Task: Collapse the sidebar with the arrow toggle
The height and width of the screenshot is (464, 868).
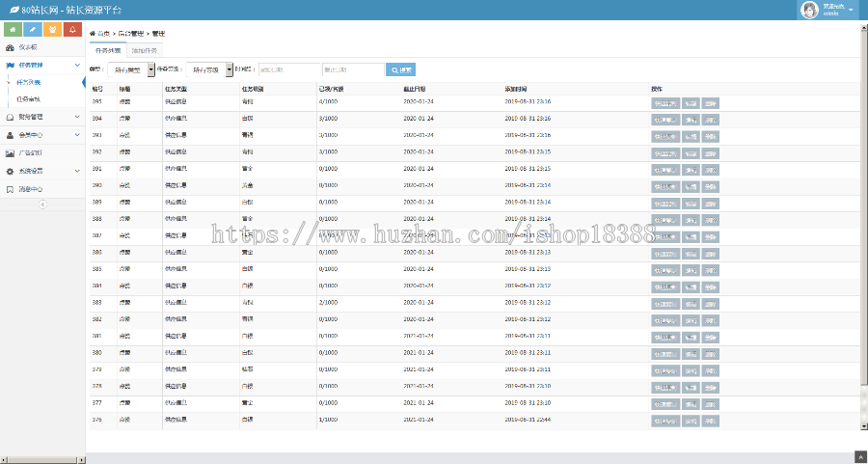Action: [x=42, y=205]
